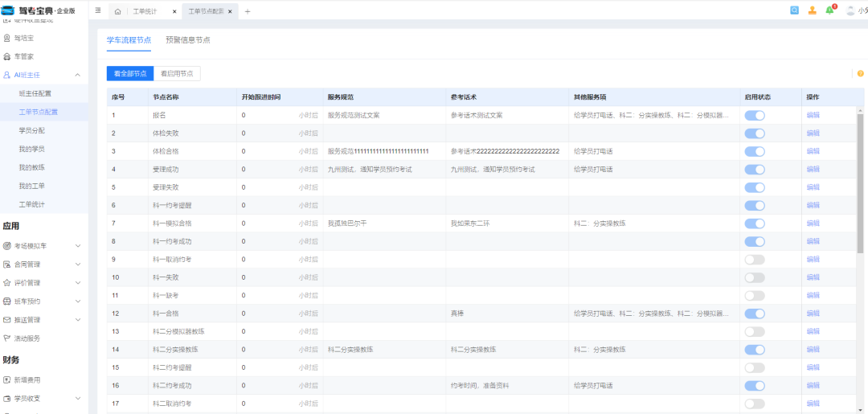Disable the 科一合格 switch
Screen dimensions: 868x414
point(755,314)
